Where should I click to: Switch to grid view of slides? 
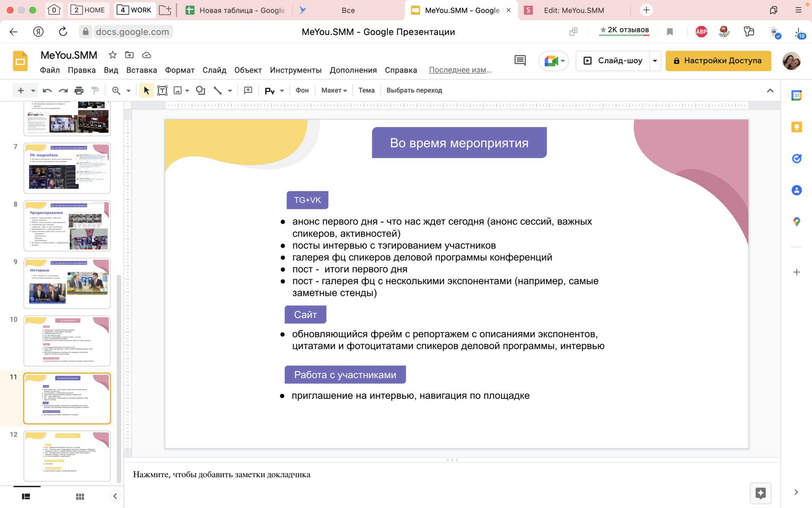(x=80, y=497)
